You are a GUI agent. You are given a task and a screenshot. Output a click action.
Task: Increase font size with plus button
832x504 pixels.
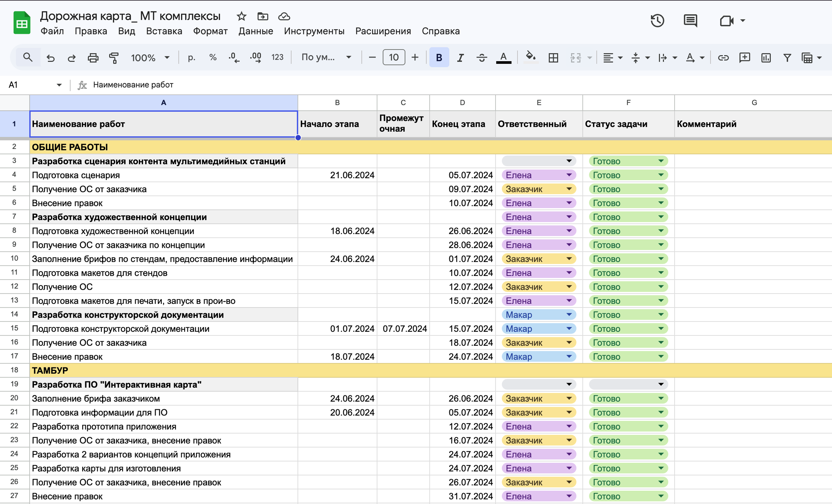415,58
